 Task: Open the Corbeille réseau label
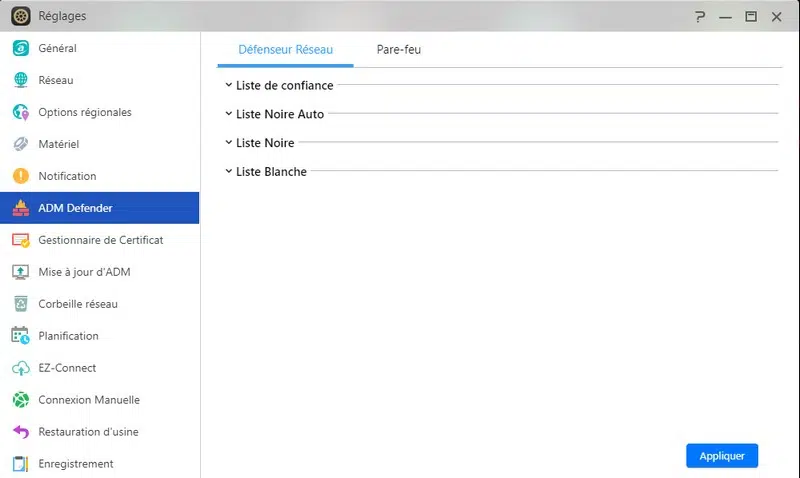[x=78, y=304]
